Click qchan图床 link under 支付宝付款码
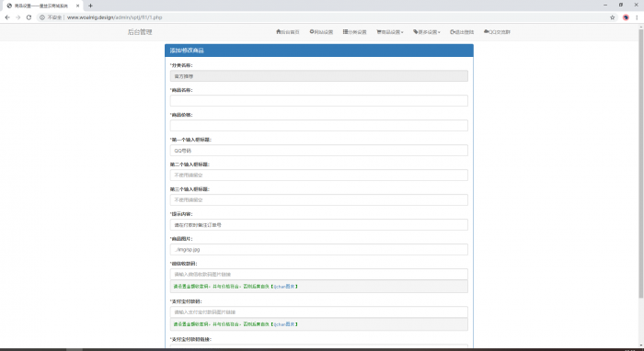The width and height of the screenshot is (644, 351). [284, 324]
